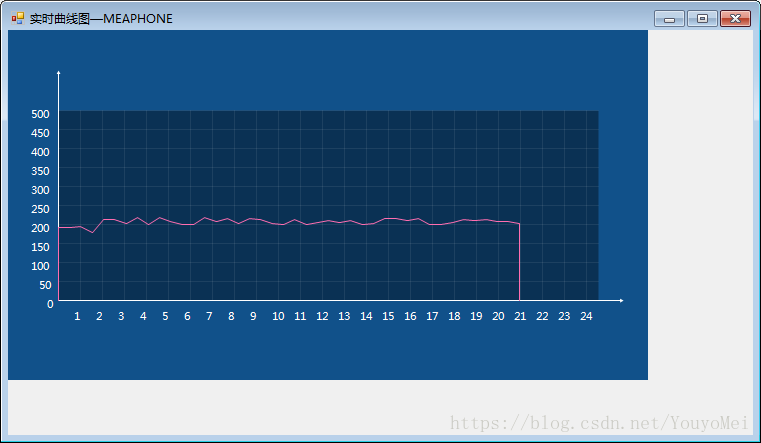The image size is (761, 443).
Task: Click the Y-axis label 200
Action: click(x=40, y=228)
